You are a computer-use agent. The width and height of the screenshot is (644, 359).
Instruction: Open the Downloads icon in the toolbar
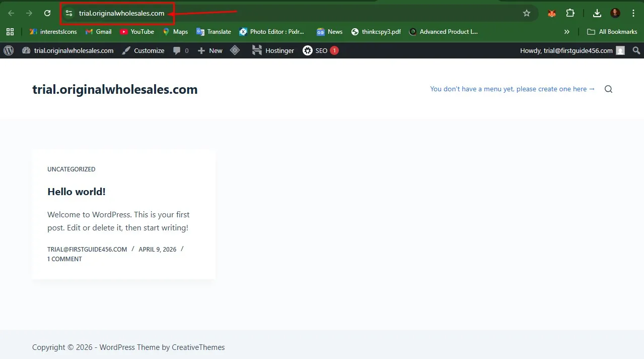(x=597, y=13)
